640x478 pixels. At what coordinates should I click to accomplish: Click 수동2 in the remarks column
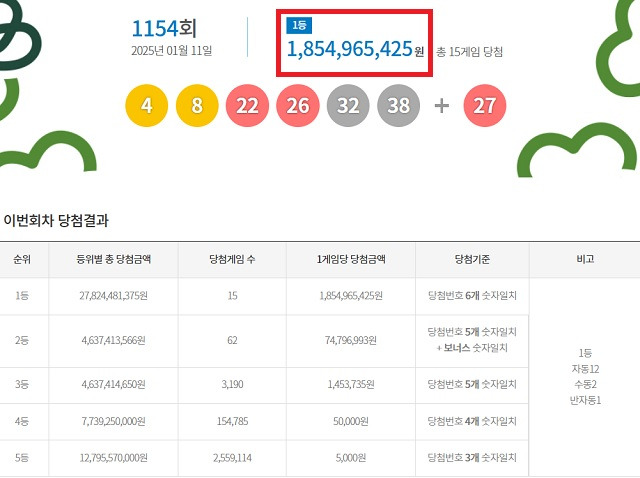click(585, 384)
